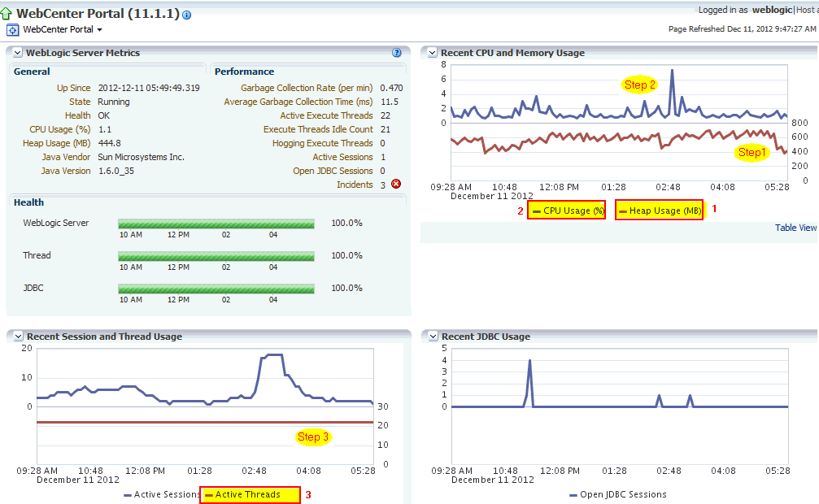Screen dimensions: 819x504
Task: Click the State value Running
Action: (114, 102)
